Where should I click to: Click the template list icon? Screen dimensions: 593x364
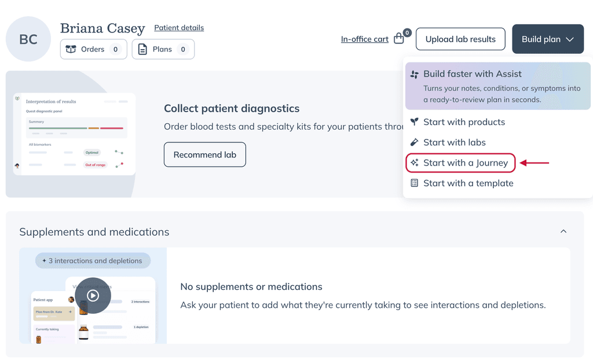tap(415, 183)
